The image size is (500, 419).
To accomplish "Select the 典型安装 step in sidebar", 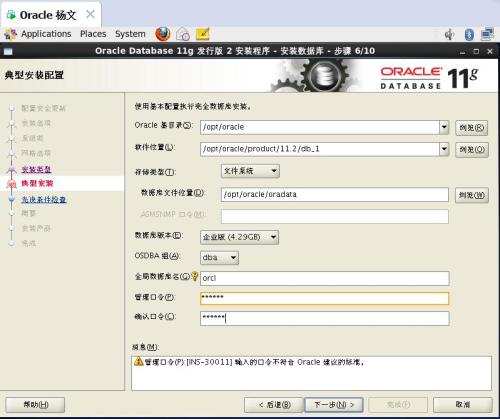I will [x=37, y=183].
